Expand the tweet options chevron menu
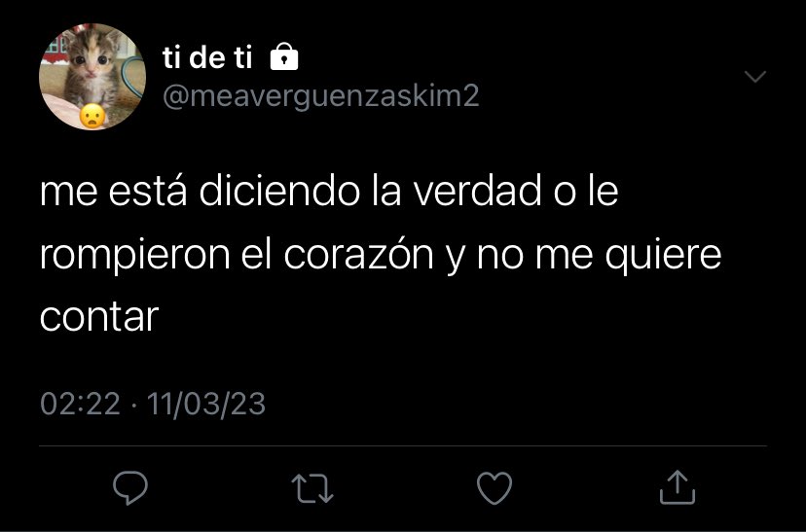 (755, 77)
